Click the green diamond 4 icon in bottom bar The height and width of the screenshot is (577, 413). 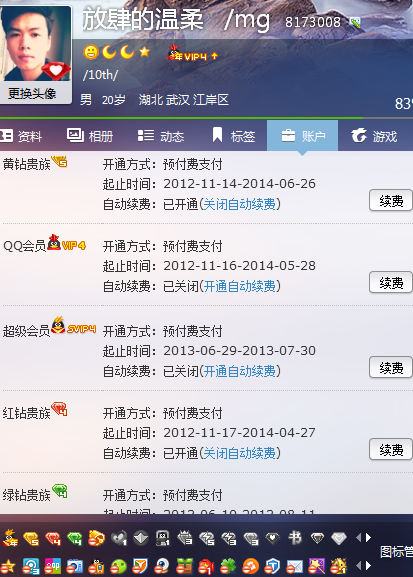[74, 539]
